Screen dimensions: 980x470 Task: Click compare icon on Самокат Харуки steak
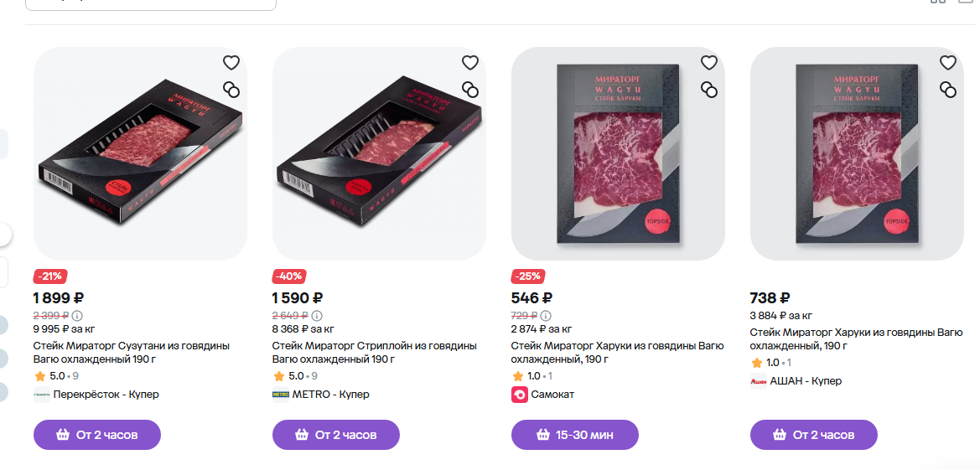pos(709,90)
